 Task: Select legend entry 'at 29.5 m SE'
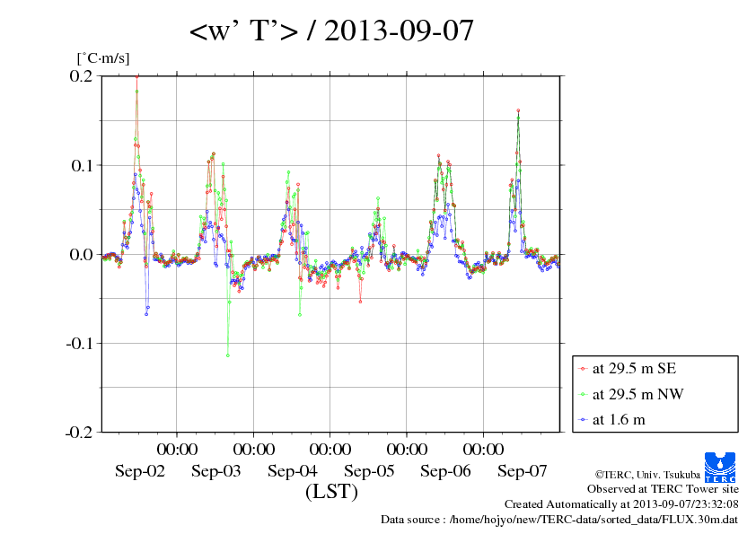[634, 369]
